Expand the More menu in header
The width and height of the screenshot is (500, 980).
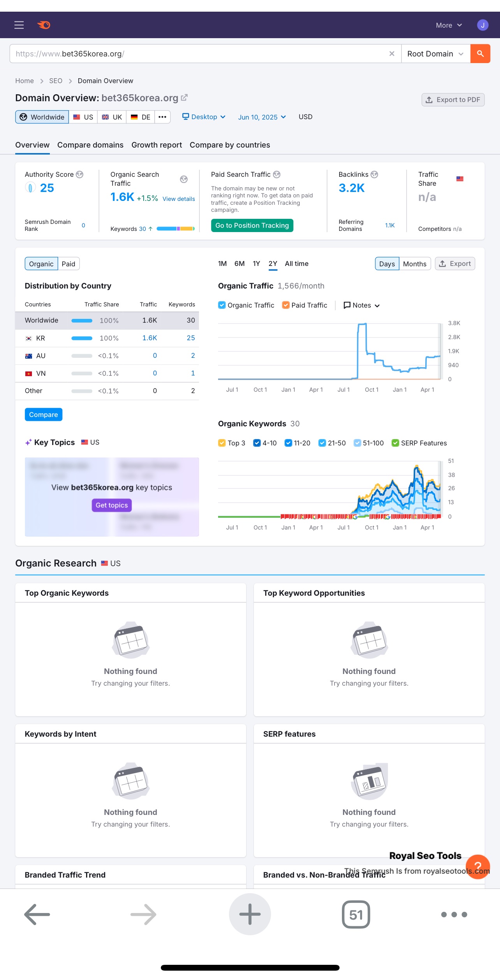[x=449, y=25]
